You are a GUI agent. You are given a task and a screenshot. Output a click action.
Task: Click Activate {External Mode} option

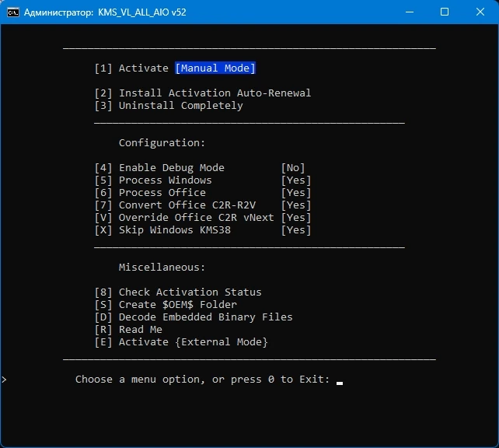(x=181, y=342)
